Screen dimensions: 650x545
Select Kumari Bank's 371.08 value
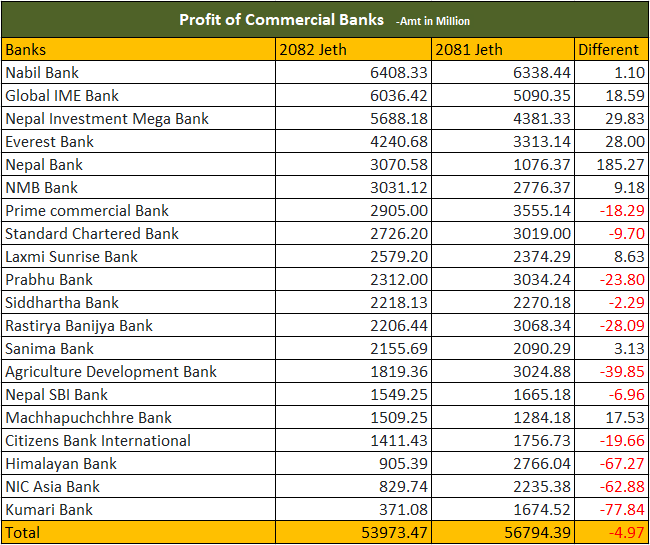[354, 509]
